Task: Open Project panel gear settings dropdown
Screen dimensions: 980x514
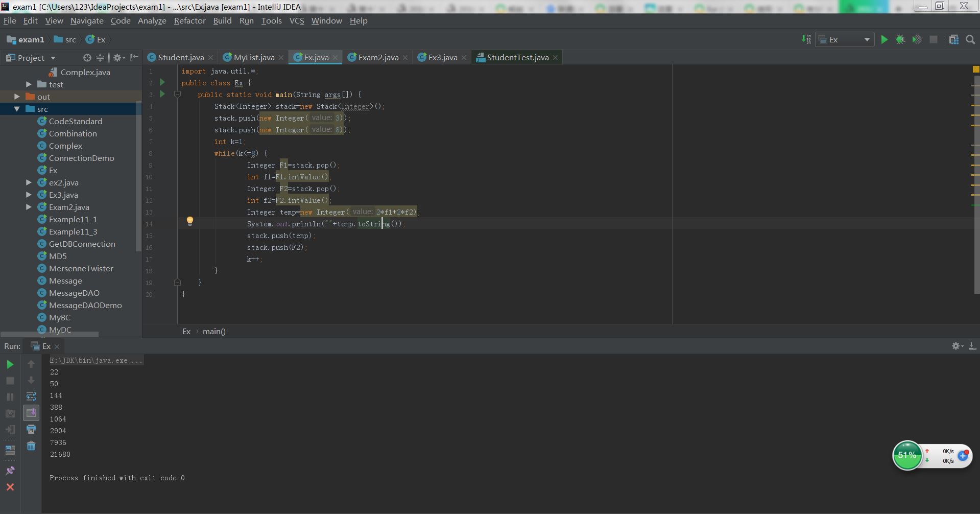Action: (x=118, y=58)
